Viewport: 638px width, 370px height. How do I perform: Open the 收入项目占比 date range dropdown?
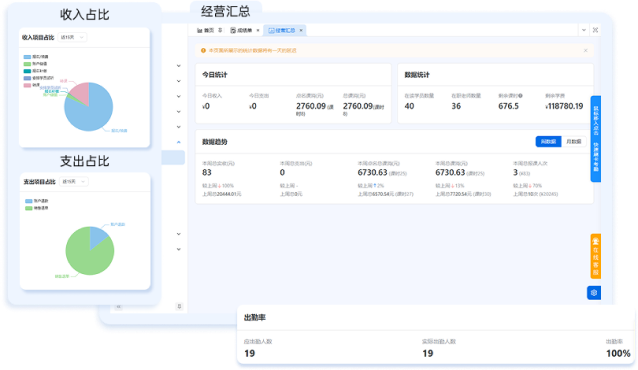tap(72, 37)
